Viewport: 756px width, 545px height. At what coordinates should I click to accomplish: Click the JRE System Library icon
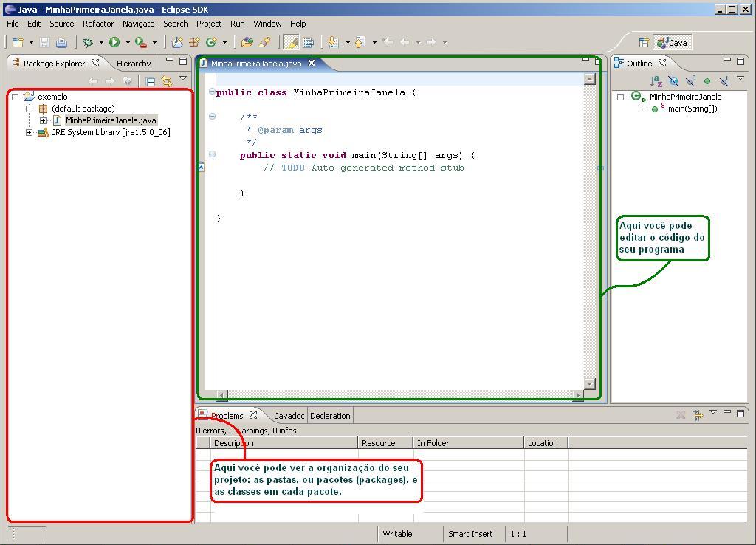tap(43, 132)
